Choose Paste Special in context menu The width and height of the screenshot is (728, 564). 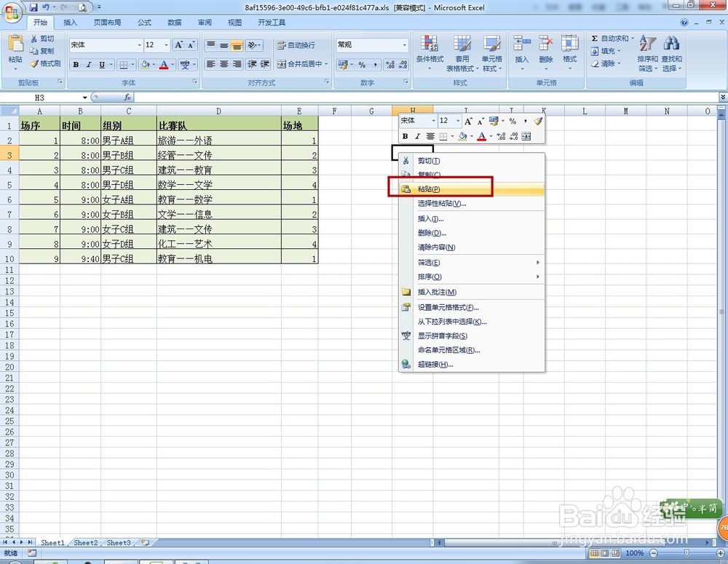pyautogui.click(x=471, y=203)
